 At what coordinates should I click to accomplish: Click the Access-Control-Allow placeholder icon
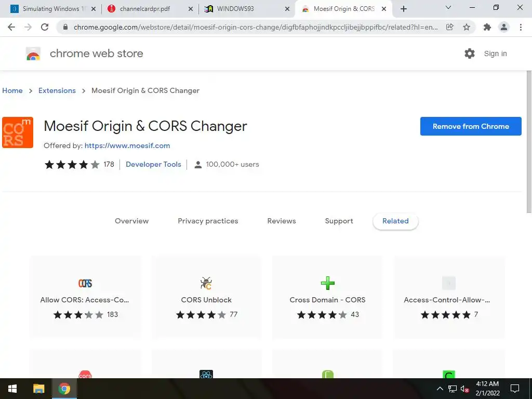click(x=448, y=283)
